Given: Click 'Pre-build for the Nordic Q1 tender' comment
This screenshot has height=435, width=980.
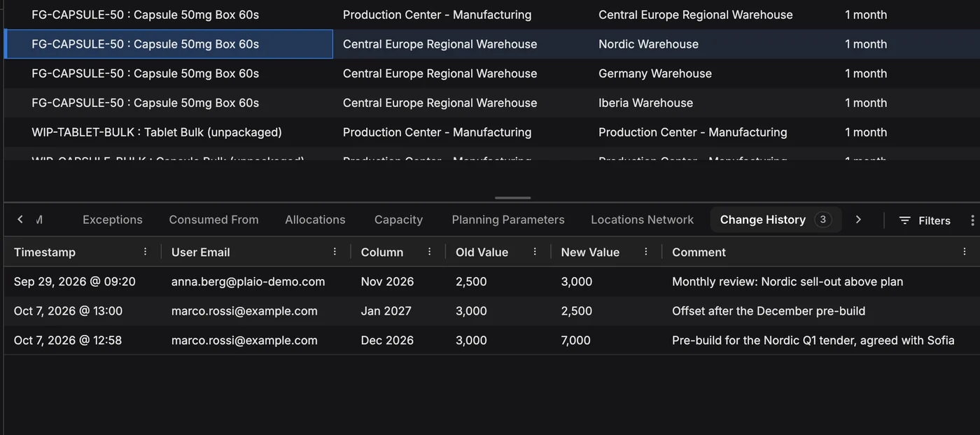Looking at the screenshot, I should (813, 341).
